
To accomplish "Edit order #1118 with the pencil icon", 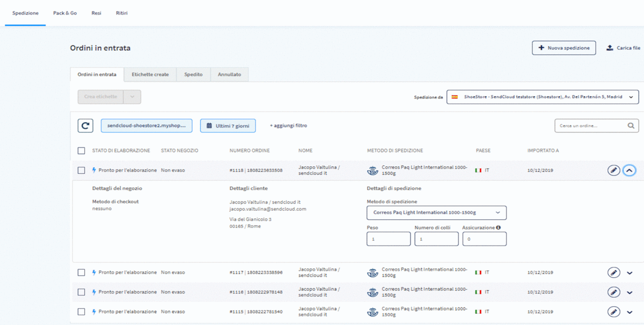I will [x=613, y=171].
